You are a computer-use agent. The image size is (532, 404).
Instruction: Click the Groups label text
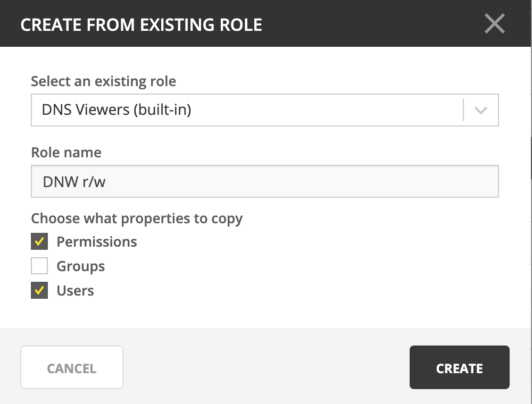(x=81, y=266)
